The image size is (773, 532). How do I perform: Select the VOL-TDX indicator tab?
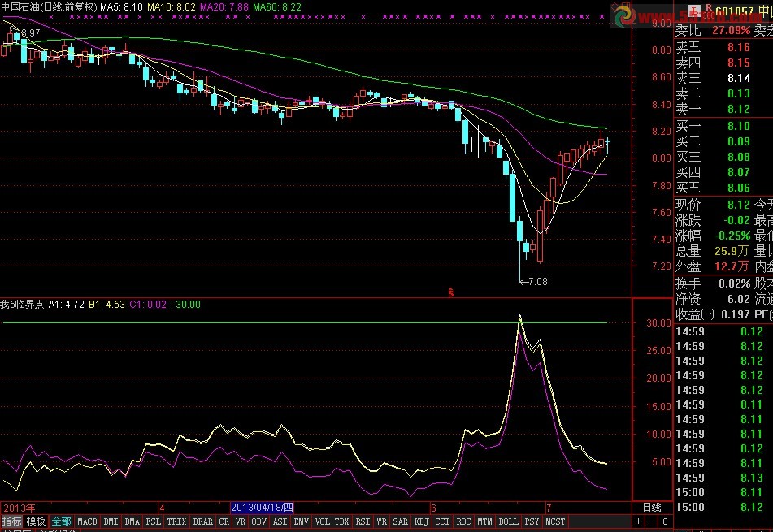point(332,521)
